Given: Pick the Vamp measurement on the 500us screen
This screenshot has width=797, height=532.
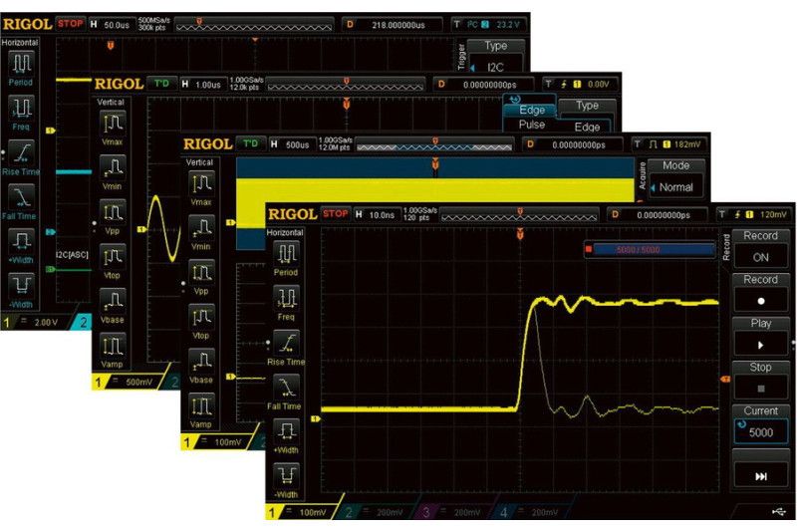Looking at the screenshot, I should coord(201,409).
